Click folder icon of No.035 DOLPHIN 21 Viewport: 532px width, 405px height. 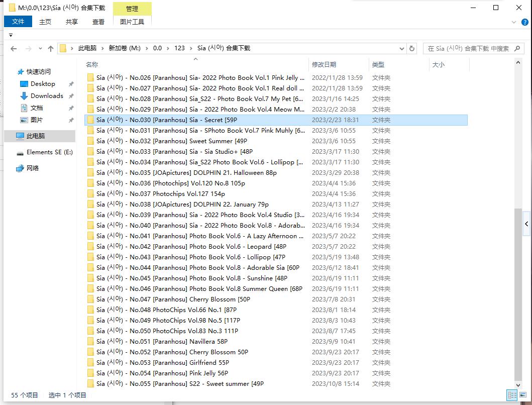point(90,172)
